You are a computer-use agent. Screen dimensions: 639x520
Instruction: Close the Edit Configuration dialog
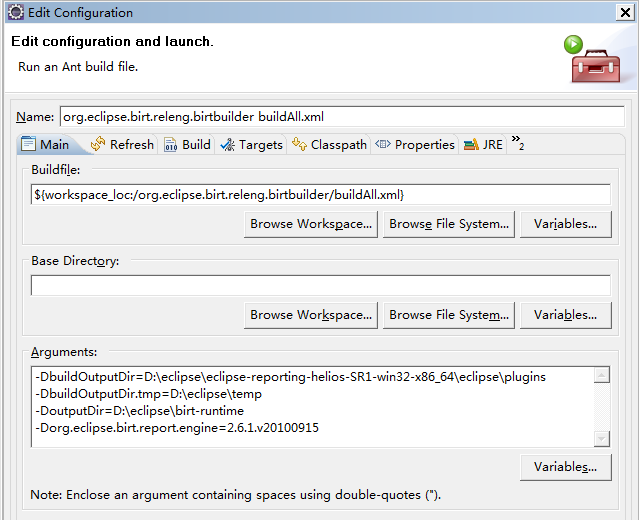(625, 13)
